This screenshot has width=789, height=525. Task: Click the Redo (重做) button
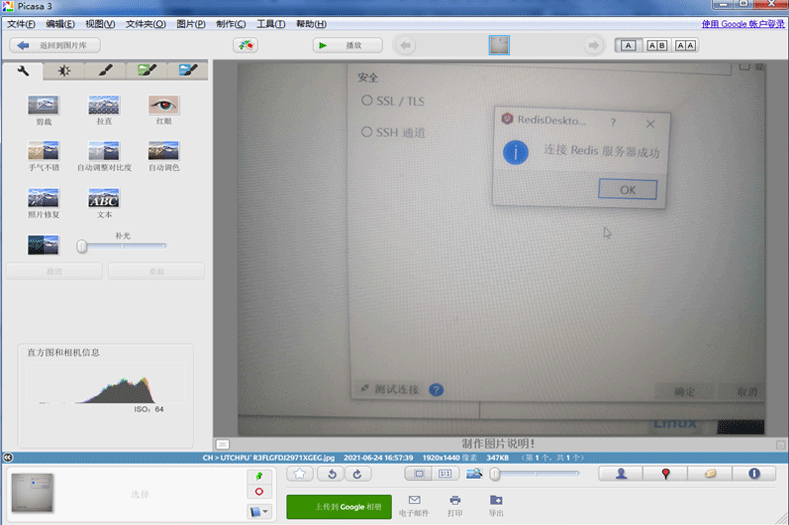point(156,271)
